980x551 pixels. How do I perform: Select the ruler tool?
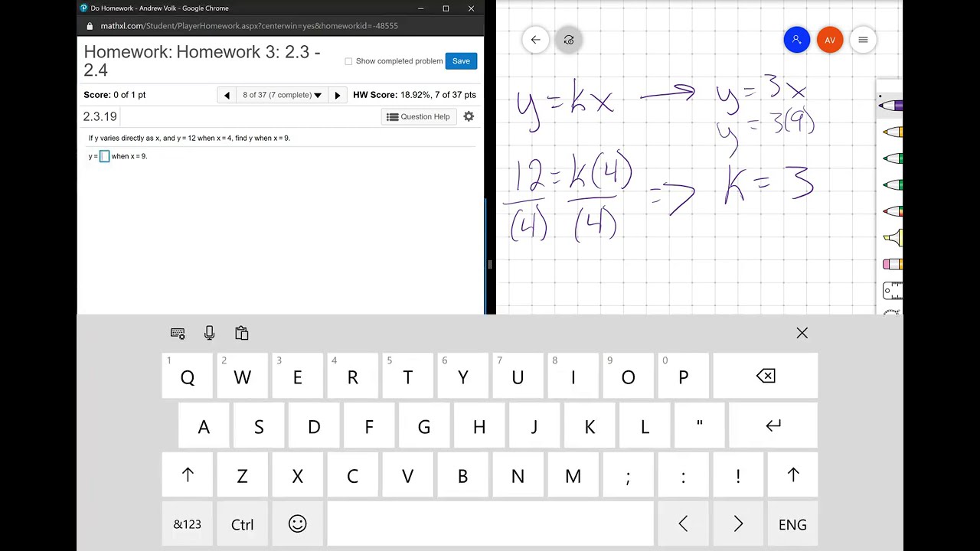pyautogui.click(x=893, y=290)
